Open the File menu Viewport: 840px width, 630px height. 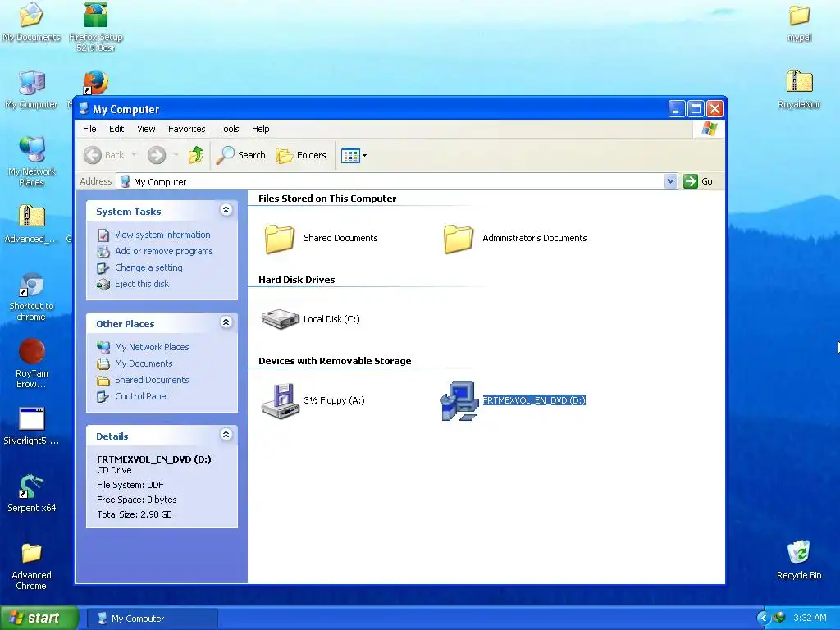coord(89,129)
